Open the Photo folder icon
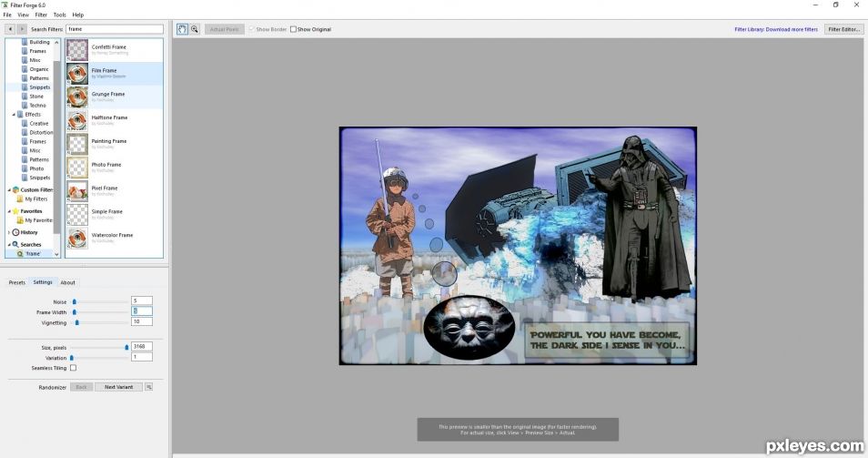This screenshot has width=868, height=458. [25, 168]
